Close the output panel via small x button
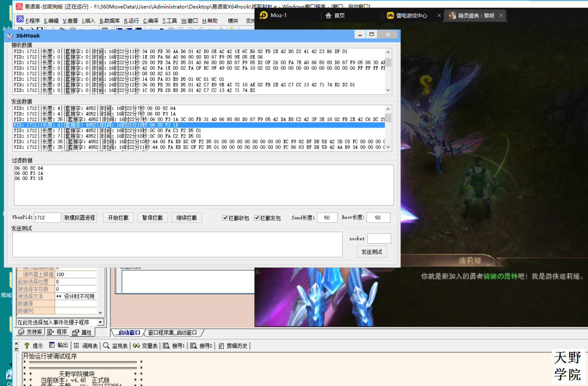Image resolution: width=588 pixels, height=386 pixels. [16, 343]
